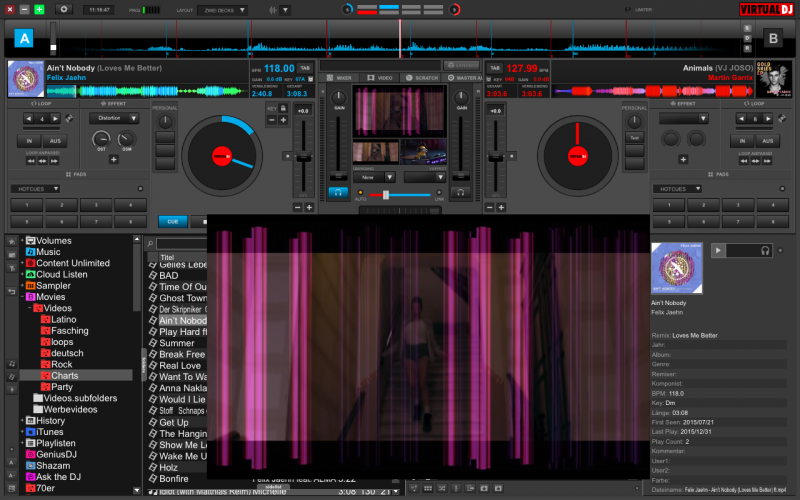Add an effect slot with plus on deck B
800x500 pixels.
point(683,160)
